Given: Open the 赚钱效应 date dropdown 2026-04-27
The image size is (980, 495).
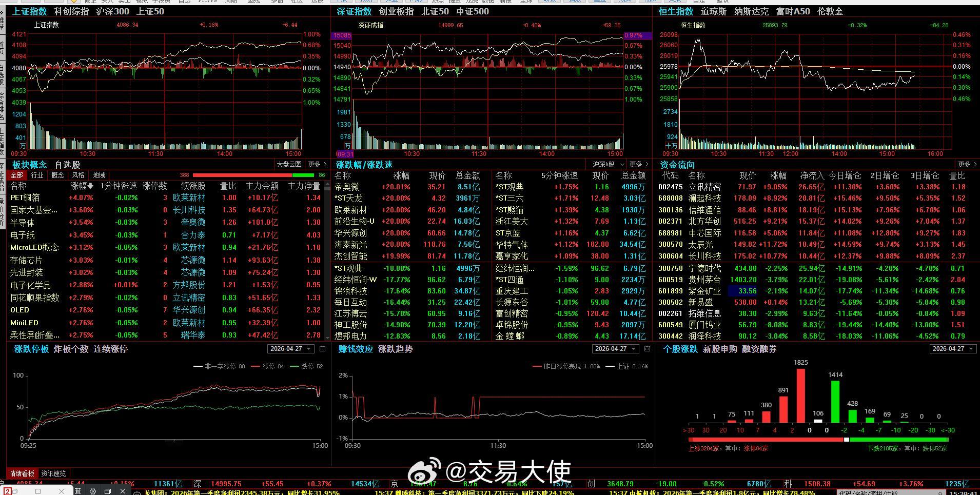Looking at the screenshot, I should tap(615, 349).
